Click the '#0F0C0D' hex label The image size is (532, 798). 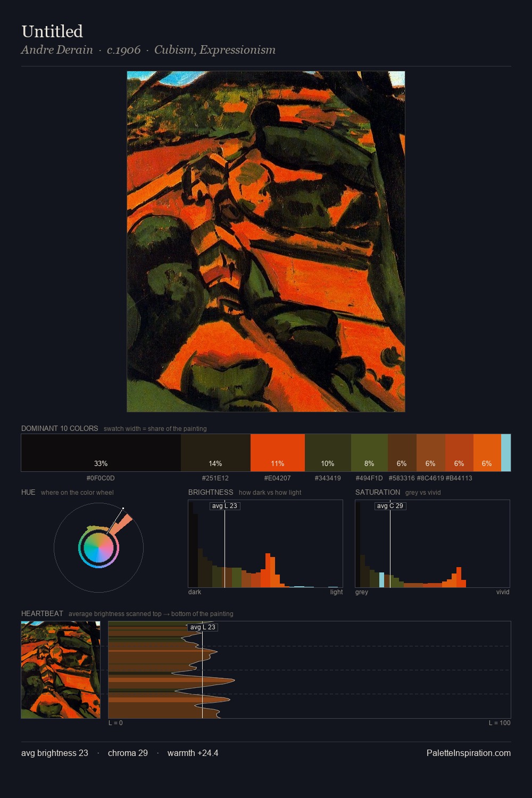(x=101, y=478)
